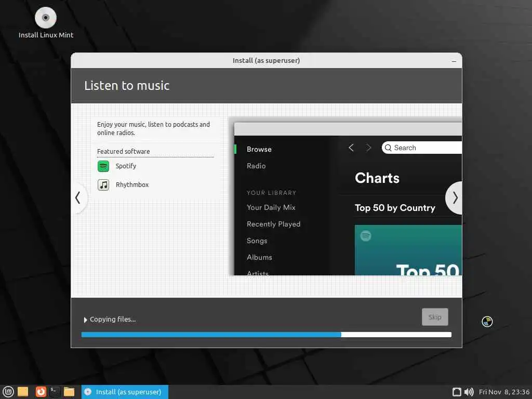Advance to the next slide with right arrow
Image resolution: width=532 pixels, height=399 pixels.
pyautogui.click(x=455, y=198)
